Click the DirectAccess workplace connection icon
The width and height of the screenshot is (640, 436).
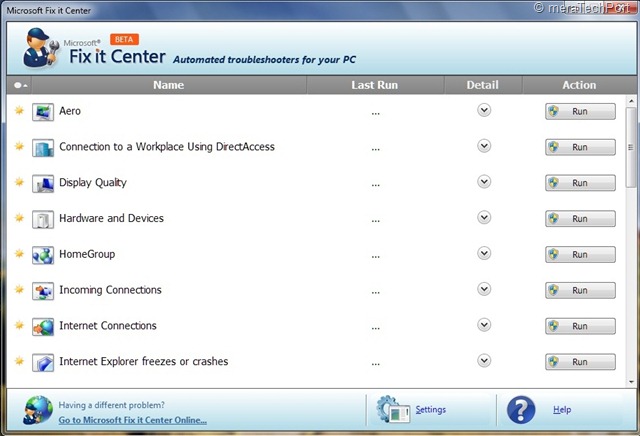[43, 148]
